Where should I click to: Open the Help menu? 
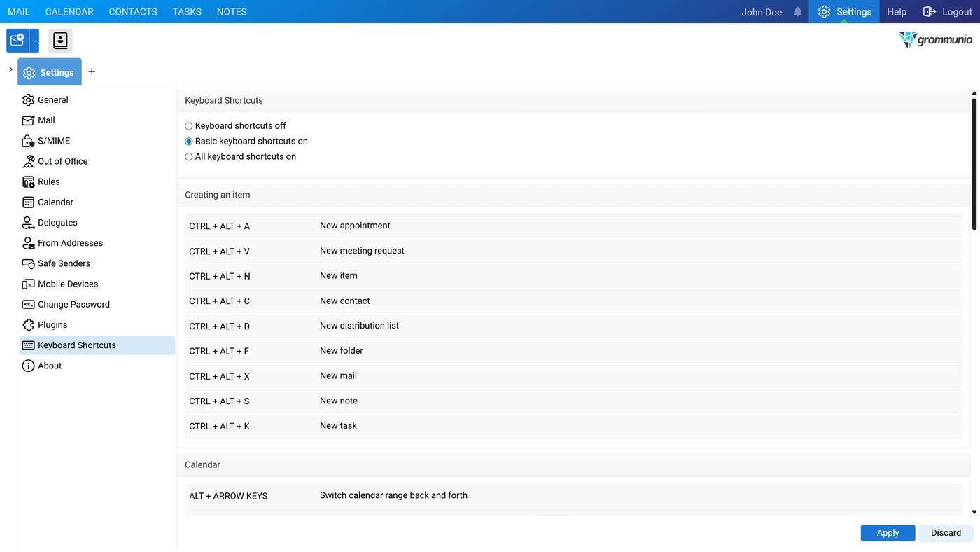(x=897, y=12)
